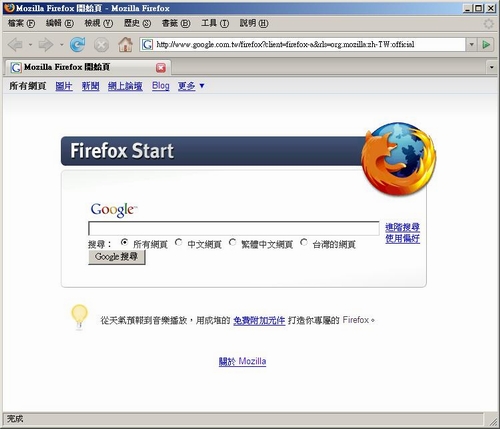Expand the address bar URL history dropdown
500x429 pixels.
(471, 44)
